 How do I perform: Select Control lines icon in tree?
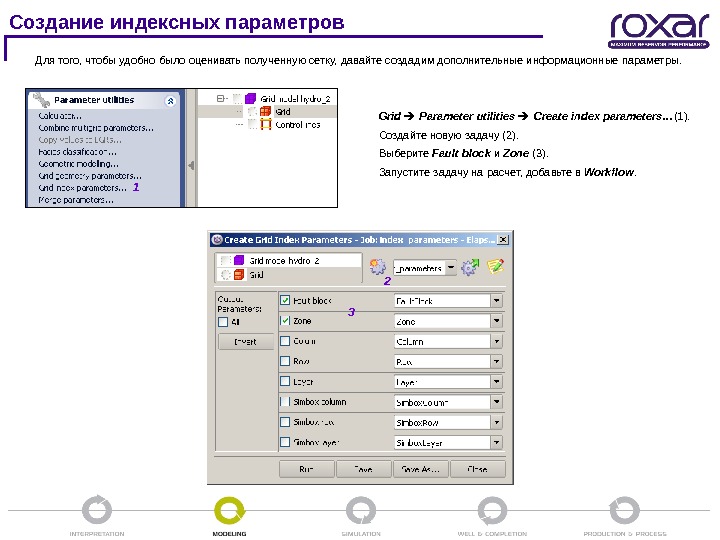266,124
